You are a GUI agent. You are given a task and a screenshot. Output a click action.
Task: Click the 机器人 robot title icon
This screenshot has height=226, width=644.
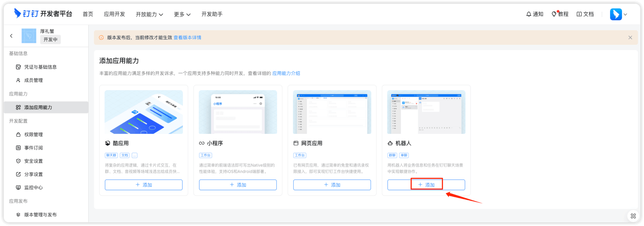[390, 143]
